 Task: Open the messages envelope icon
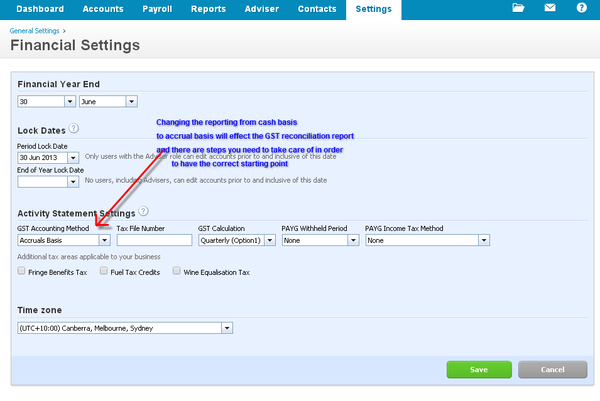pos(549,8)
